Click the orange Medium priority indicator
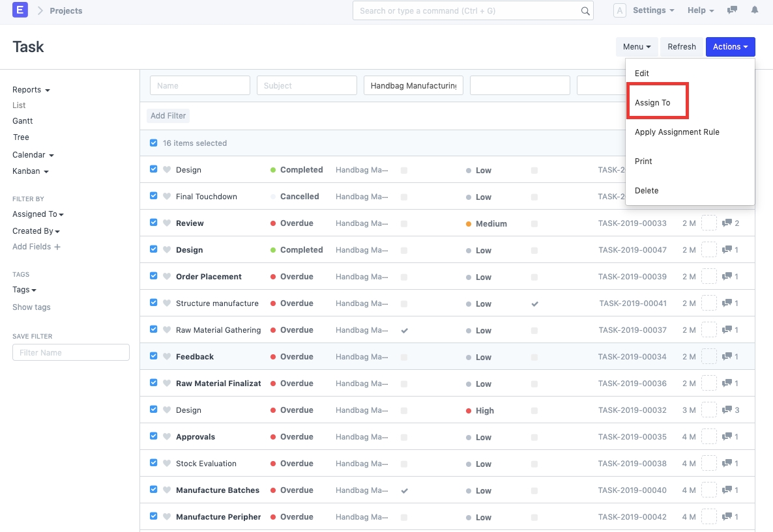The width and height of the screenshot is (773, 532). point(469,224)
